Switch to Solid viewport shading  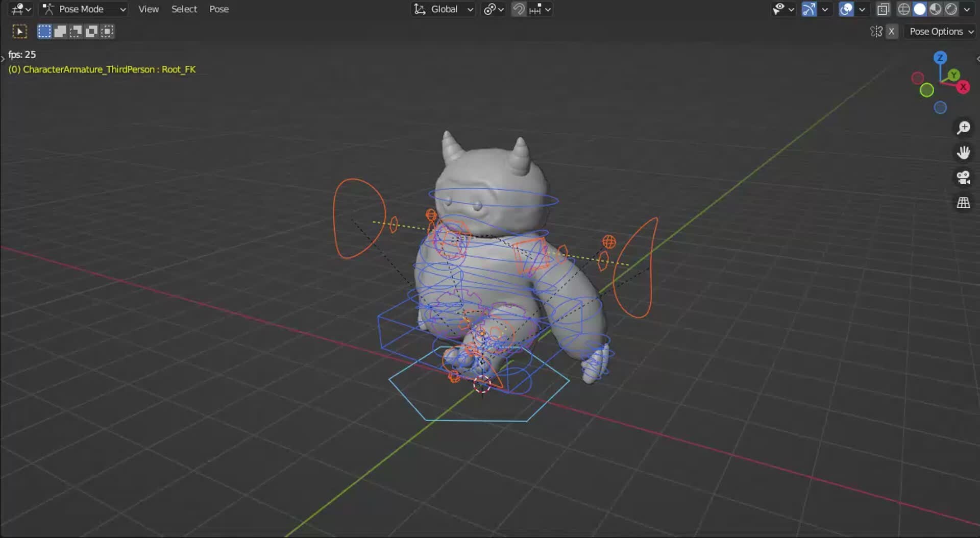click(x=920, y=9)
